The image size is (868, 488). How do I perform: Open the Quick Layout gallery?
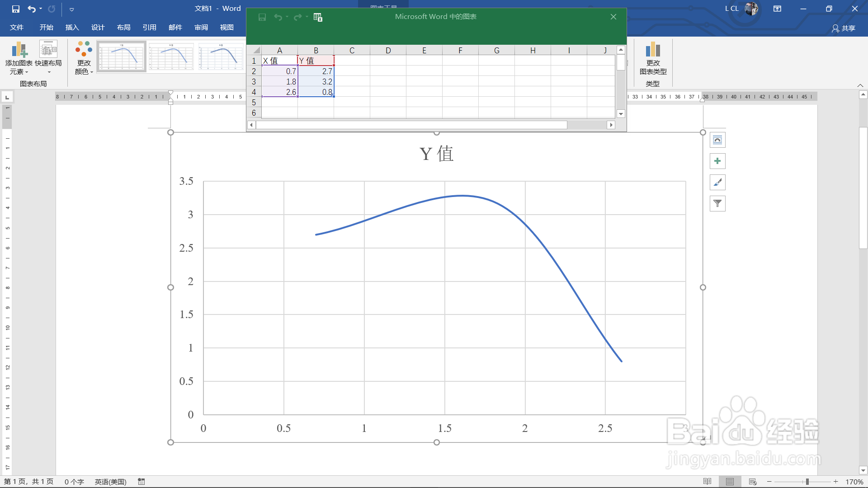tap(48, 57)
